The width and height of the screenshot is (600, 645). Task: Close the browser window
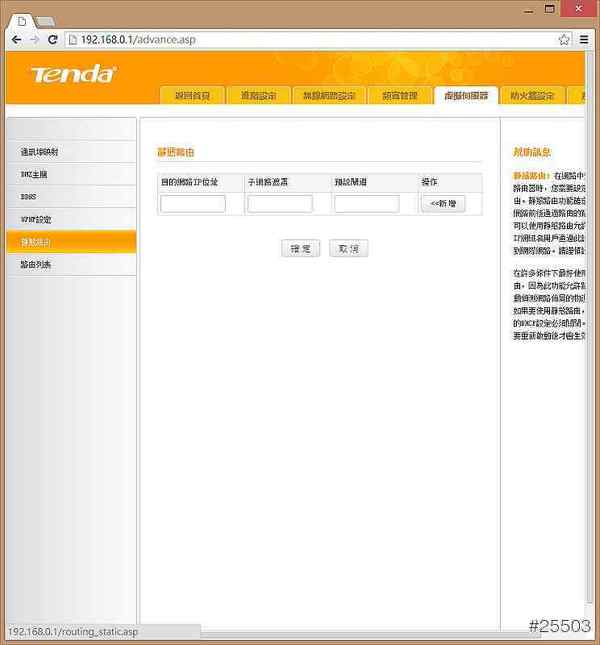578,9
